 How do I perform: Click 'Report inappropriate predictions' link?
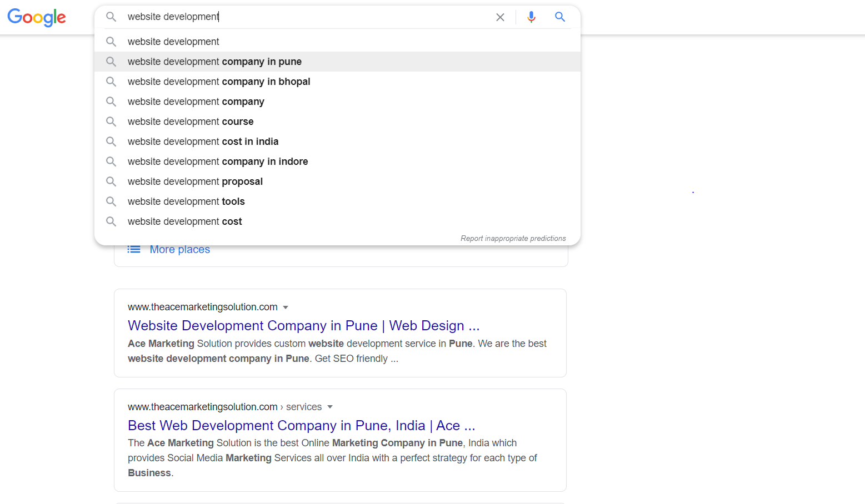[x=513, y=238]
